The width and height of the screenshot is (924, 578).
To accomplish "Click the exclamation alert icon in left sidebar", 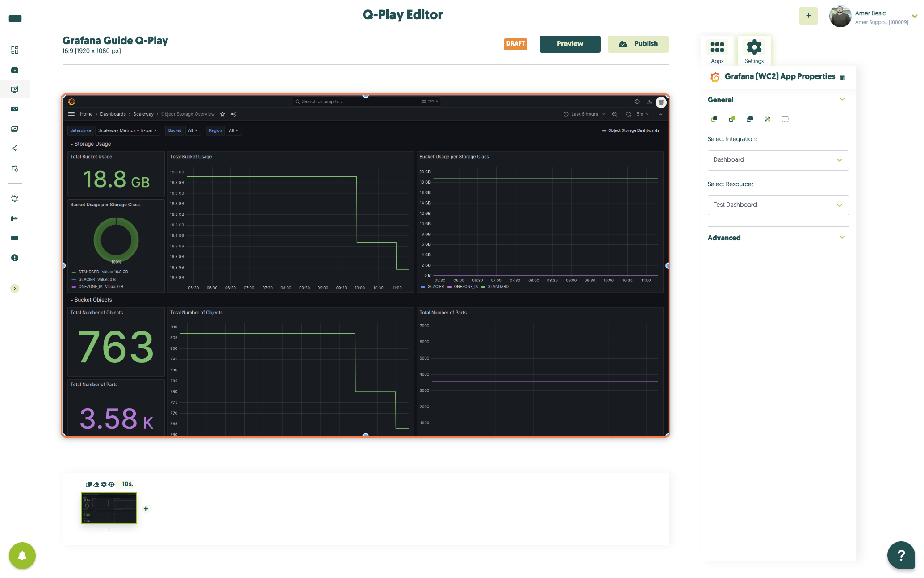I will point(15,258).
